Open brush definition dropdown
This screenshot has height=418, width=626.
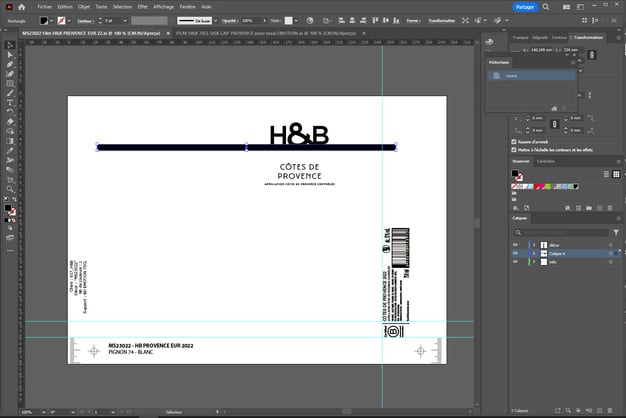click(x=216, y=21)
